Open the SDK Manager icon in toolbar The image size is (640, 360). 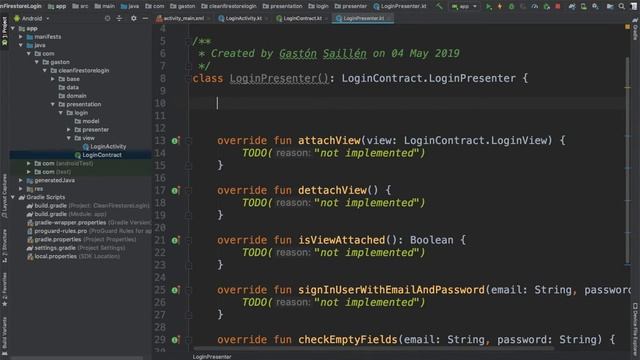click(596, 6)
